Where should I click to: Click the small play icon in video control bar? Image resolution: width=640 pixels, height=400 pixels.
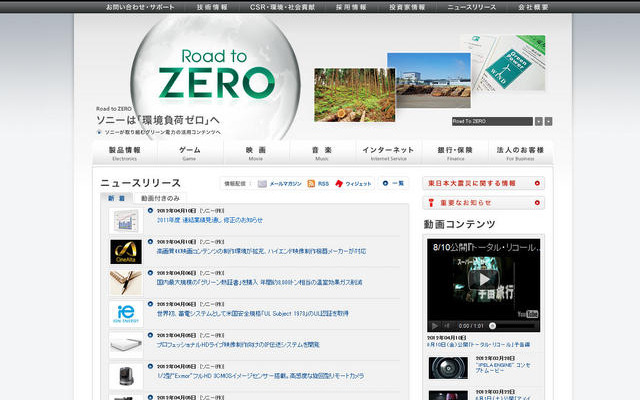click(435, 326)
